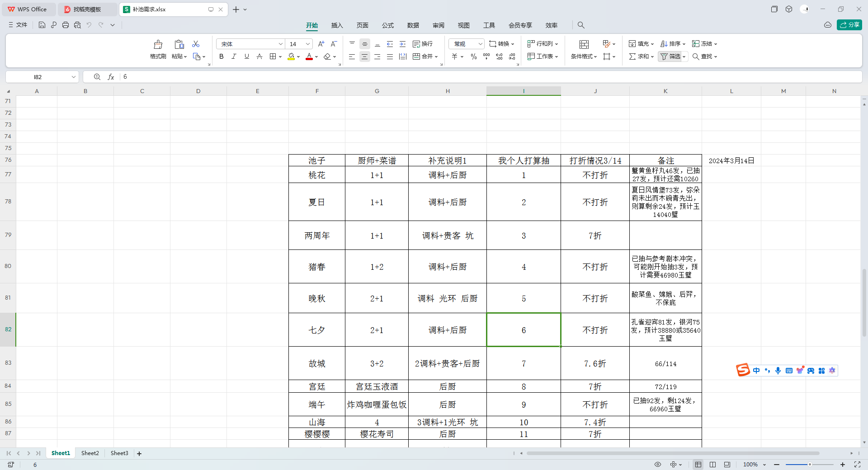Open the 文件 file menu
This screenshot has height=470, width=868.
pyautogui.click(x=18, y=25)
